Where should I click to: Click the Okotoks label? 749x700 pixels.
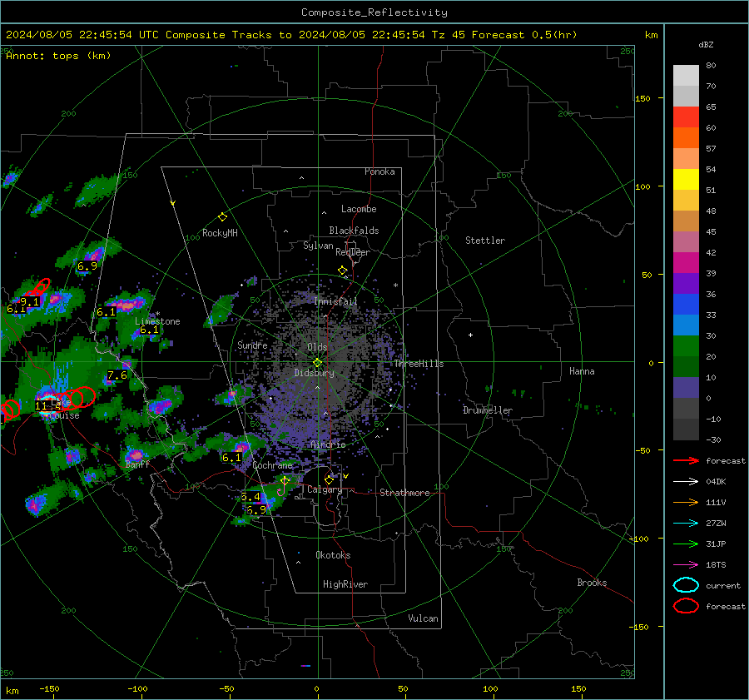point(333,555)
